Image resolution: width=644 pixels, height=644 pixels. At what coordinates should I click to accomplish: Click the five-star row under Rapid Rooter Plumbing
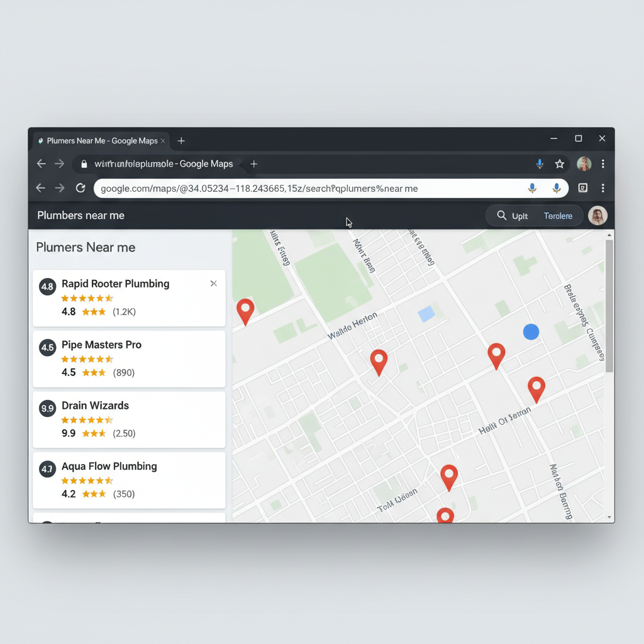(x=87, y=298)
